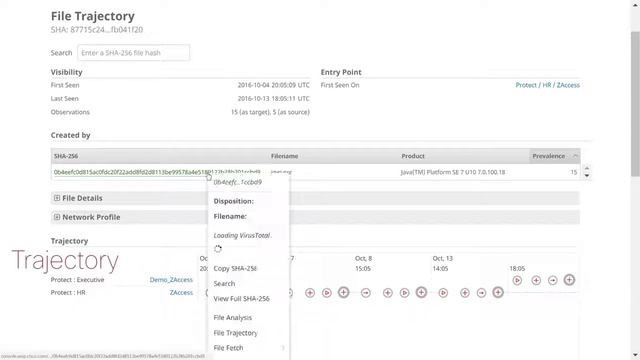Select File Trajectory in the context menu
This screenshot has height=360, width=640.
click(x=236, y=333)
